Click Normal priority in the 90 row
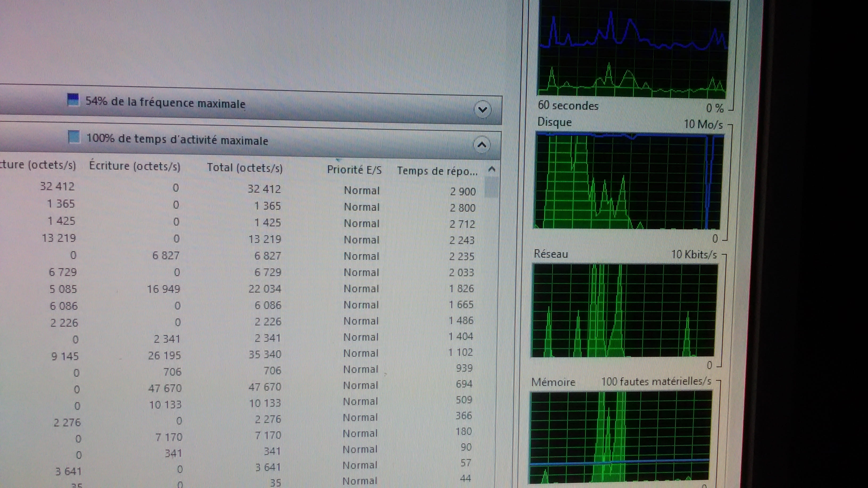The image size is (868, 488). (360, 449)
